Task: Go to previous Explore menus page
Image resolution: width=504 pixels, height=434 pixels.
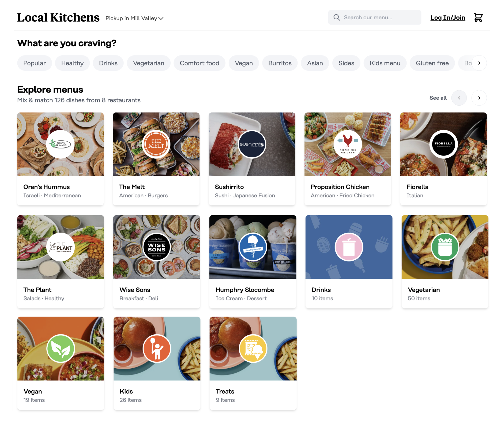Action: coord(459,98)
